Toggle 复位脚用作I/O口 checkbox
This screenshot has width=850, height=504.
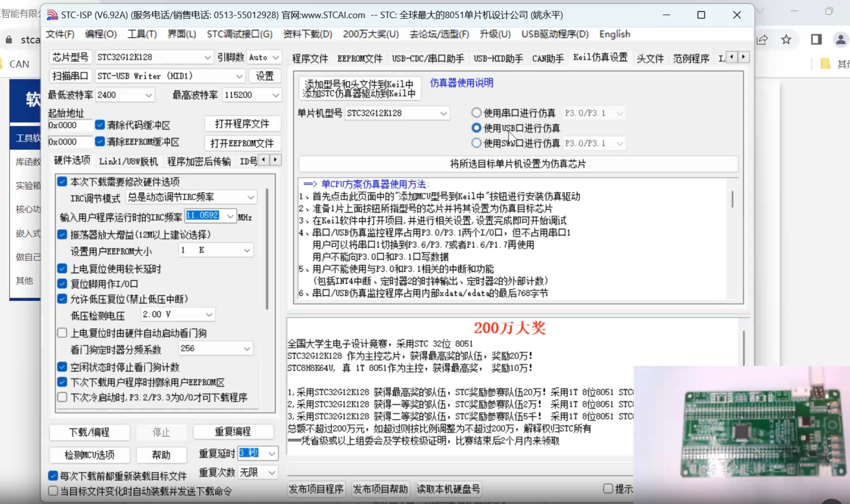click(x=62, y=283)
